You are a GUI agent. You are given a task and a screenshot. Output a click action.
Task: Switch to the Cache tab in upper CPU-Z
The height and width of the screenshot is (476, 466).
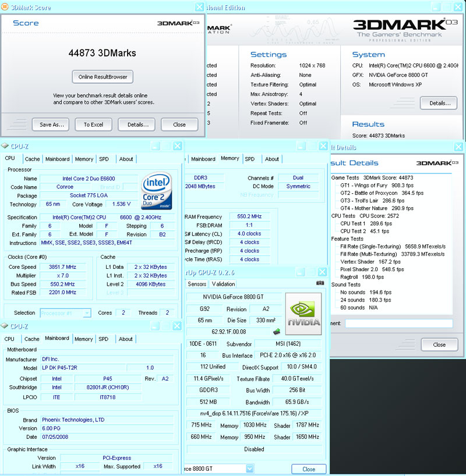pyautogui.click(x=32, y=159)
